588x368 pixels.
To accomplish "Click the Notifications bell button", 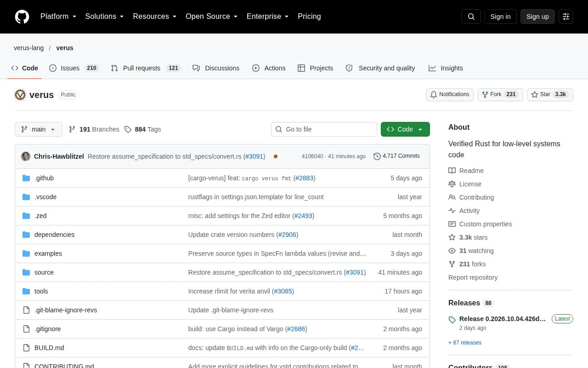I will (x=450, y=94).
